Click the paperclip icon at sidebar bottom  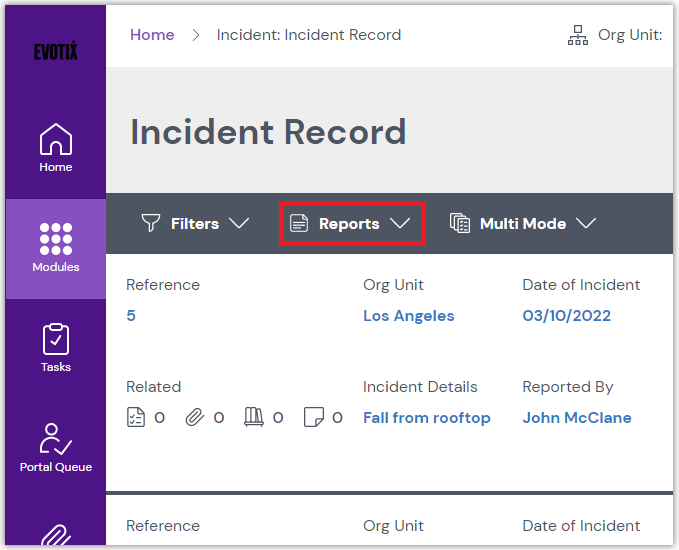point(55,535)
